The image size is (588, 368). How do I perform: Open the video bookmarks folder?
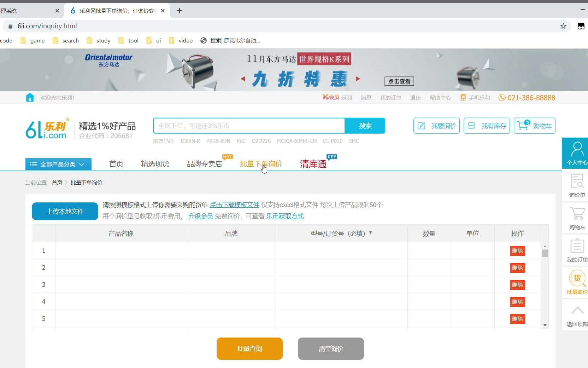181,41
